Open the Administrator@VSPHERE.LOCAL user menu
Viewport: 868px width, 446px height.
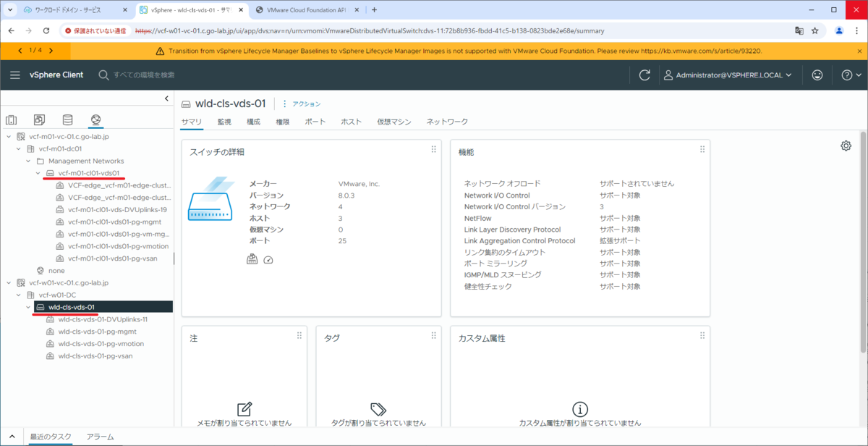click(x=728, y=75)
